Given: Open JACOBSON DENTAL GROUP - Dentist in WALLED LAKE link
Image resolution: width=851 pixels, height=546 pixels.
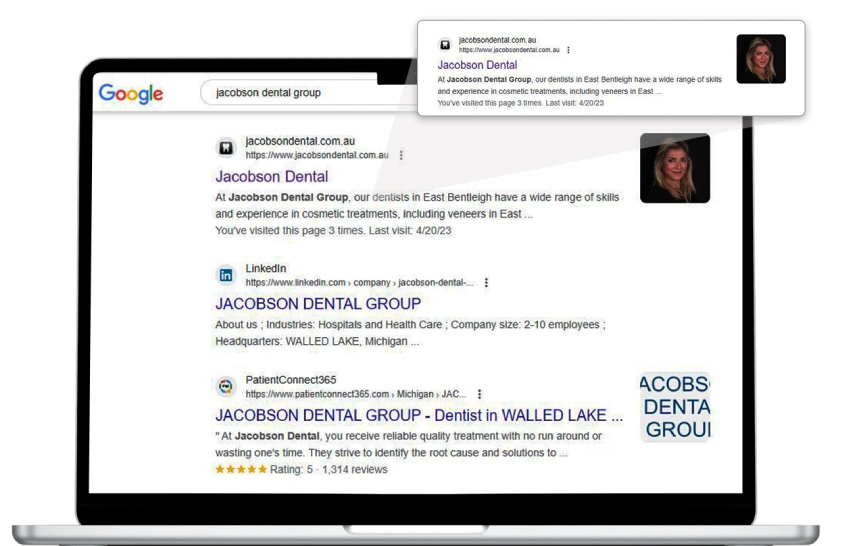Looking at the screenshot, I should [x=419, y=416].
